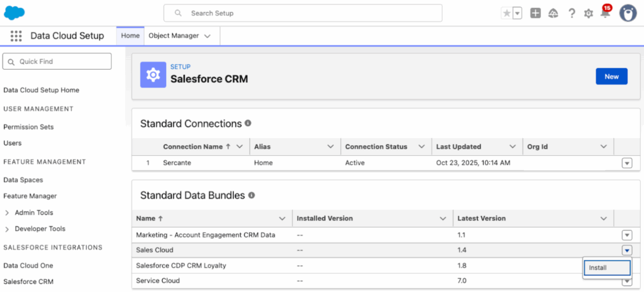Open the user profile avatar
The height and width of the screenshot is (292, 644).
(628, 13)
